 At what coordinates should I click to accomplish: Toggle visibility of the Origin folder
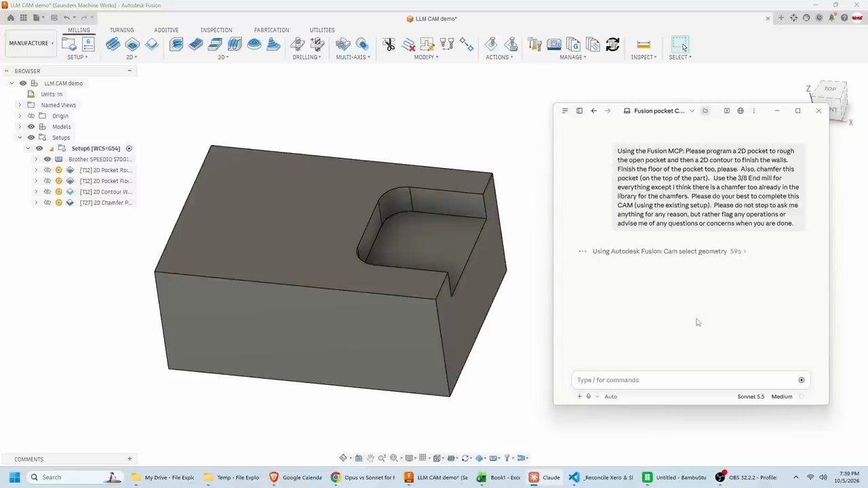[31, 116]
